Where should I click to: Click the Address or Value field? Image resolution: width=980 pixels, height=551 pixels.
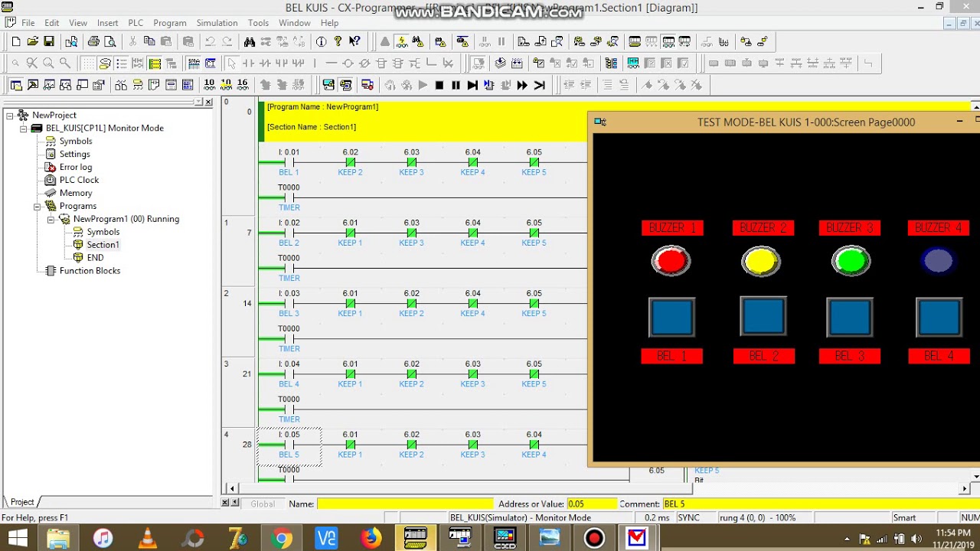point(592,504)
